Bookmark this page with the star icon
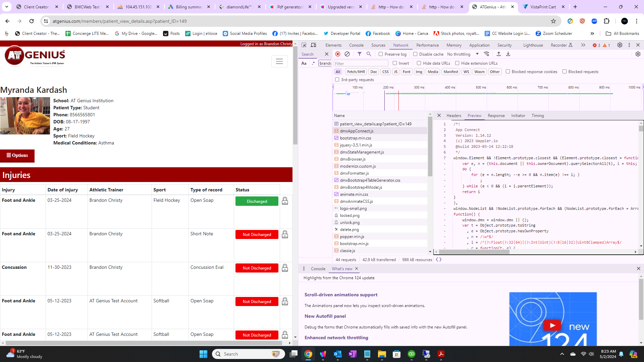Viewport: 644px width, 362px height. click(553, 21)
